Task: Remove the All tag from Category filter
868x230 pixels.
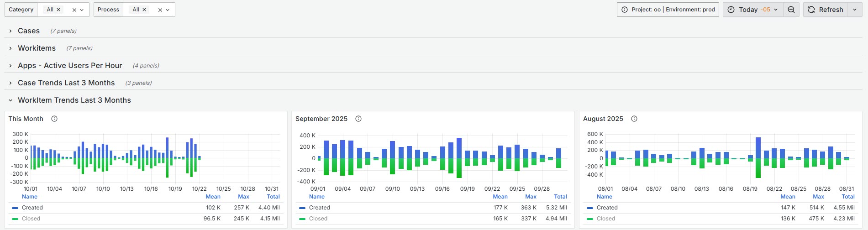Action: 58,10
